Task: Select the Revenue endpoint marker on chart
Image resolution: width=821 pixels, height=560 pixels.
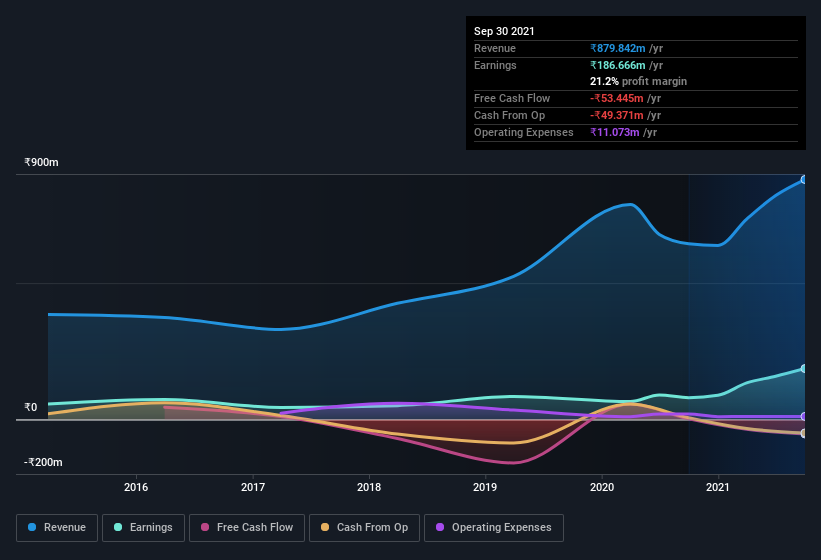Action: coord(803,180)
